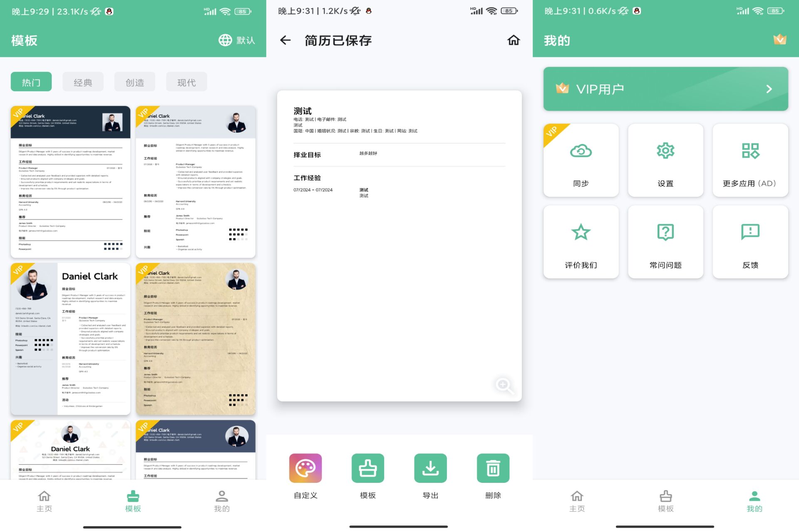This screenshot has height=532, width=799.
Task: Expand VIP用户 membership banner
Action: (665, 89)
